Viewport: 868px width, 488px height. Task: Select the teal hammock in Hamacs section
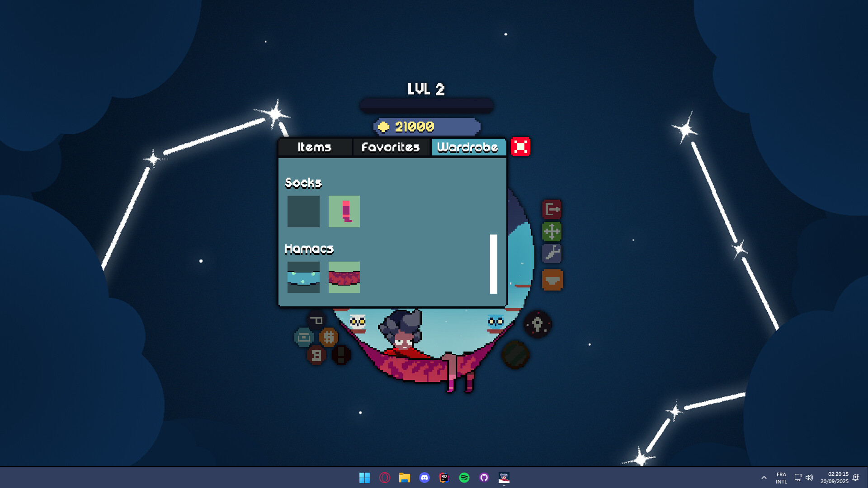303,277
